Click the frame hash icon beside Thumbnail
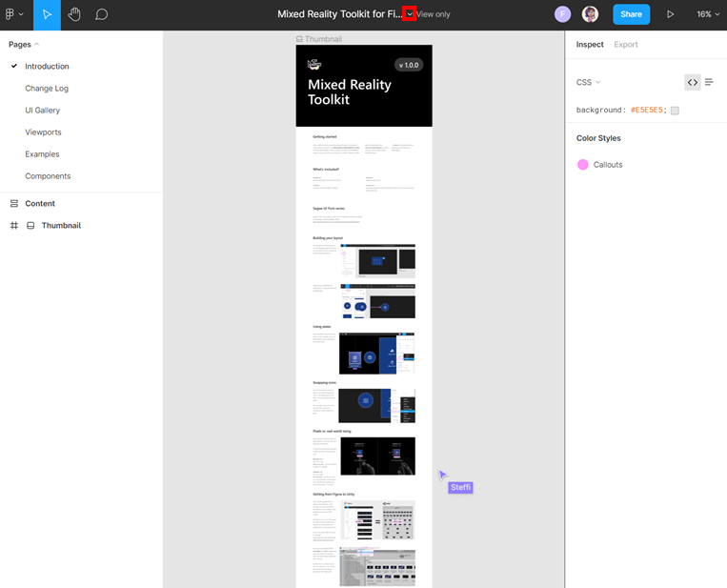Viewport: 727px width, 588px height. 14,225
